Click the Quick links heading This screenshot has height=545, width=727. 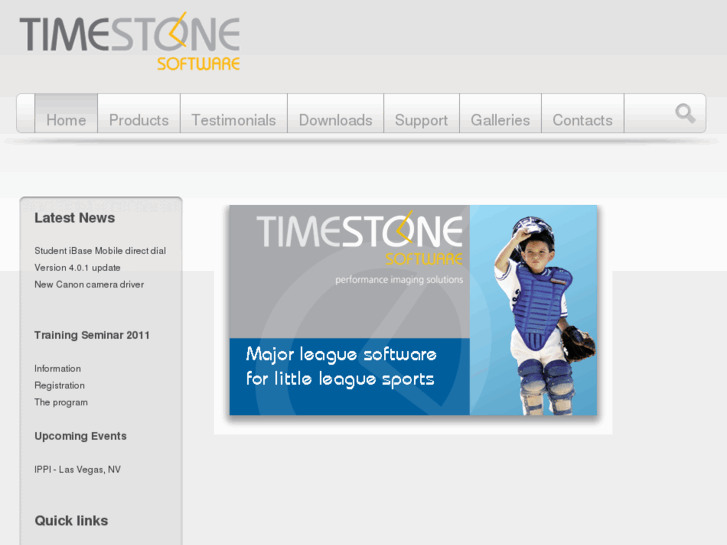(71, 521)
